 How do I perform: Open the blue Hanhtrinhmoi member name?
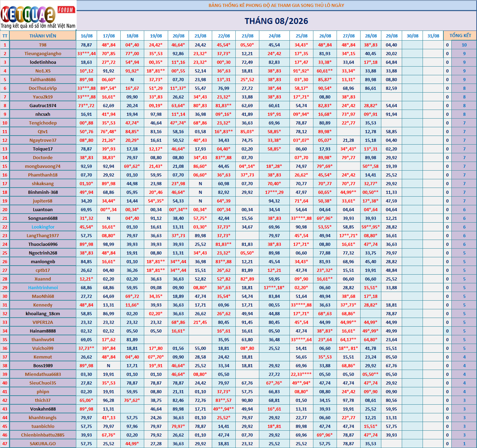tap(43, 287)
